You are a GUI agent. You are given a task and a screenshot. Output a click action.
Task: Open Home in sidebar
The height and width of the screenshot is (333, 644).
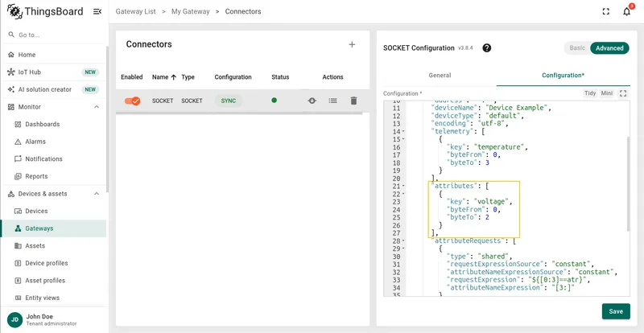53,55
